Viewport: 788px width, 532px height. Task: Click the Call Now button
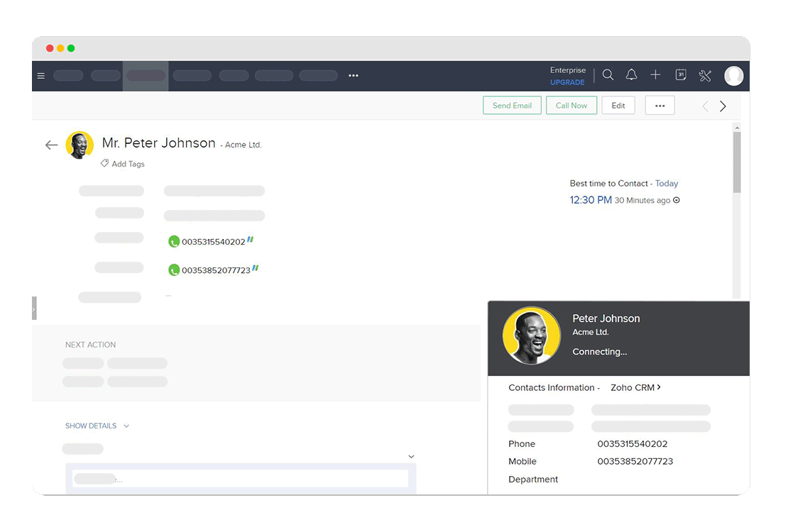point(571,106)
